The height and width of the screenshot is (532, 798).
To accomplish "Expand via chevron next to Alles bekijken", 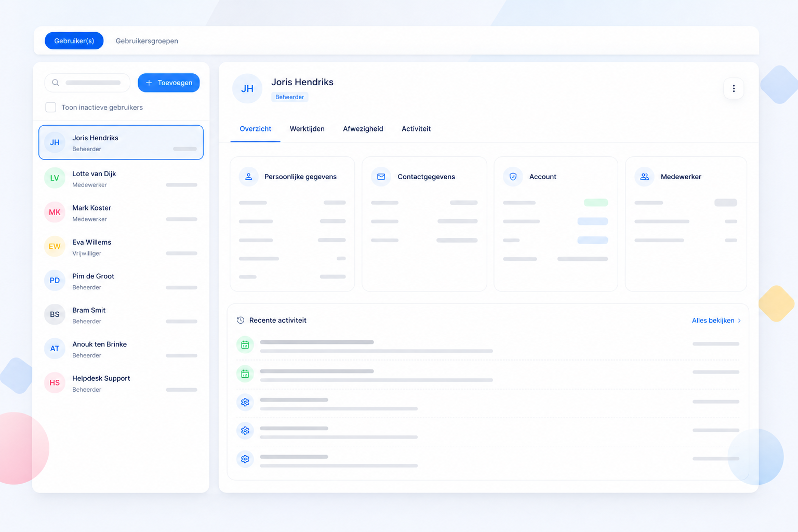I will pyautogui.click(x=739, y=321).
